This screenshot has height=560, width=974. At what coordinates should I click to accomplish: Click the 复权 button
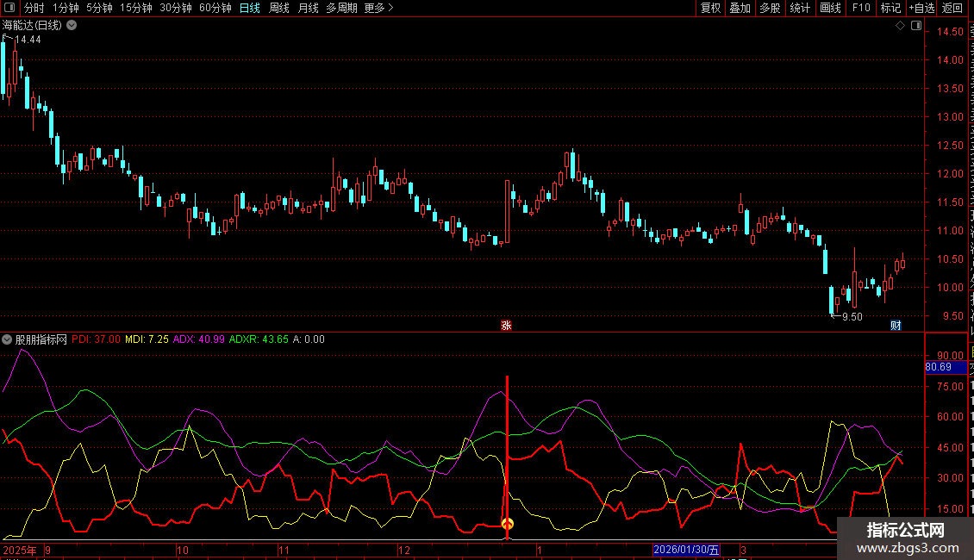pyautogui.click(x=710, y=9)
